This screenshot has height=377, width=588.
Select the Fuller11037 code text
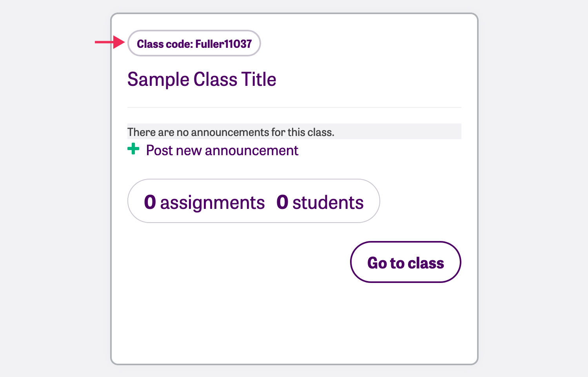(x=224, y=44)
